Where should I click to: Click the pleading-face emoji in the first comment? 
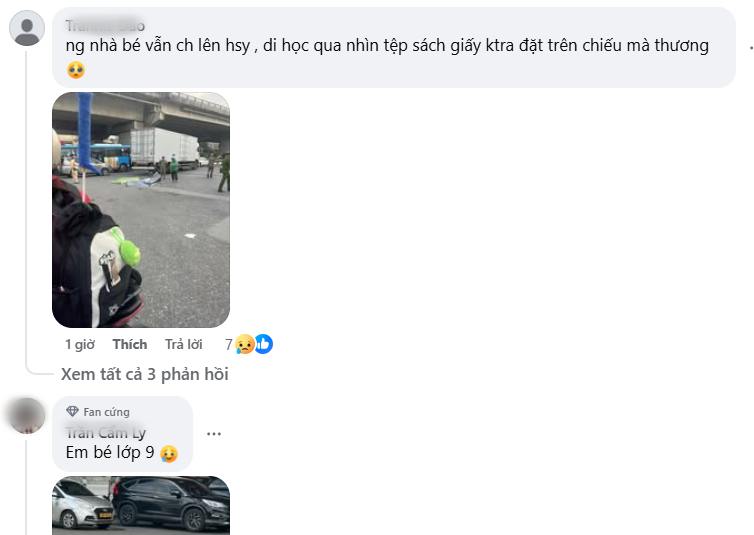(75, 70)
